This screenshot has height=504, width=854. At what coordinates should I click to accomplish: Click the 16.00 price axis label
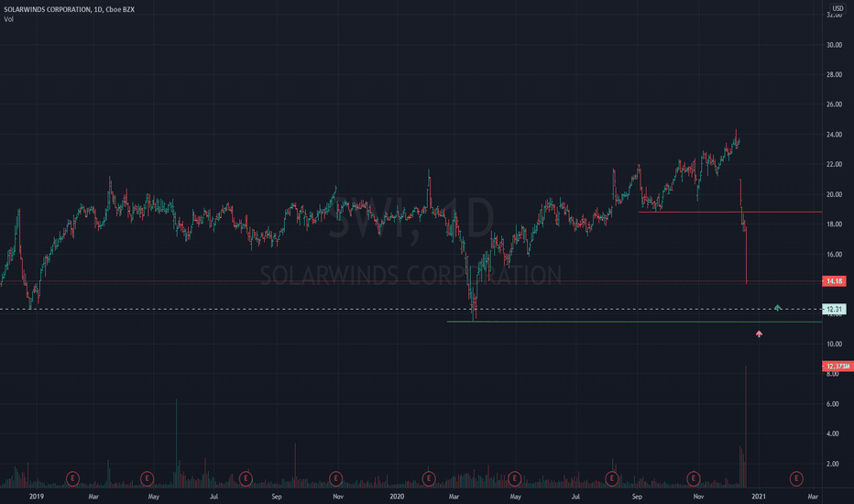click(835, 255)
